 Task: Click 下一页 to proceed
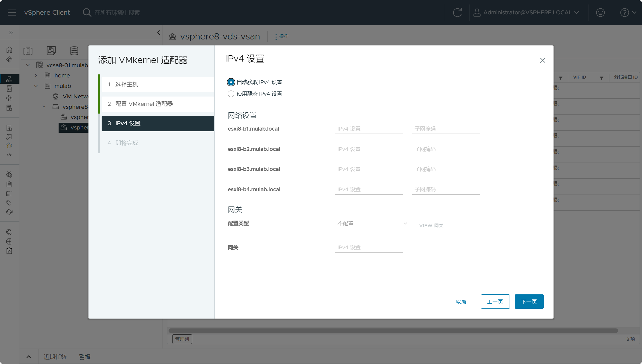pos(529,302)
